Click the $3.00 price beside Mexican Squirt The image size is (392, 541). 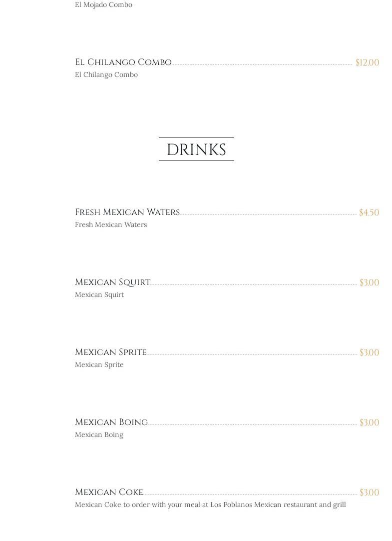pyautogui.click(x=369, y=282)
